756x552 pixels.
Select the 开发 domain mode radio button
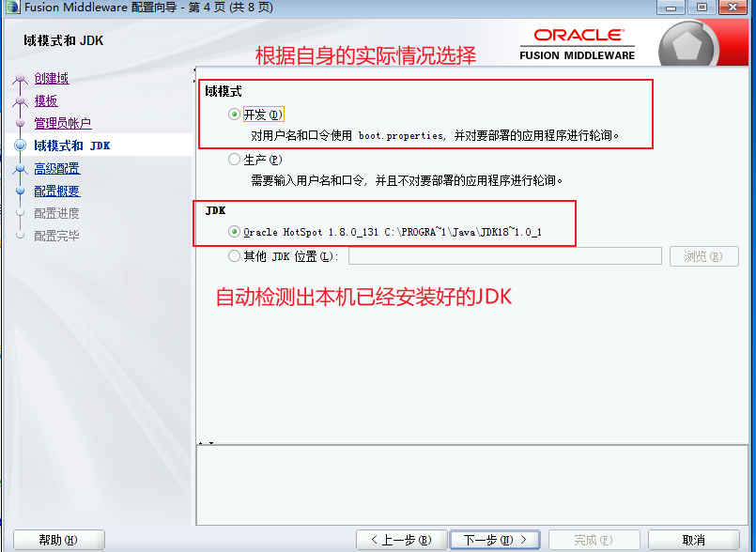[x=233, y=115]
